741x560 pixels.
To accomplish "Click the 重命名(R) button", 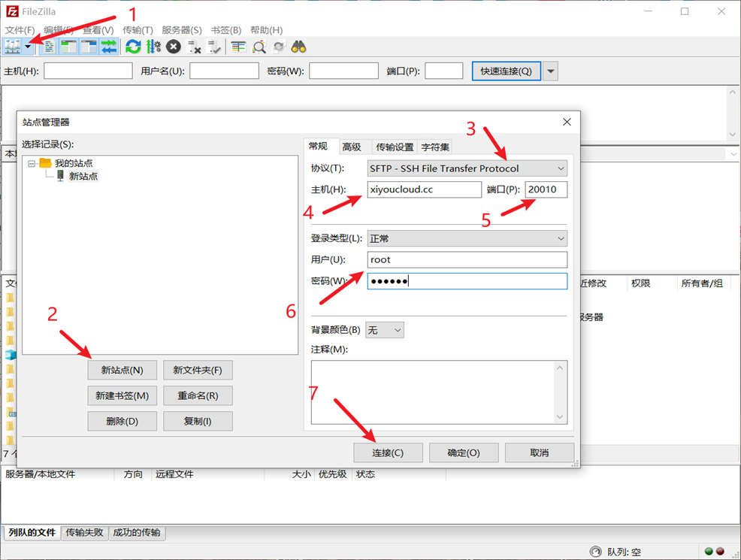I will coord(198,395).
